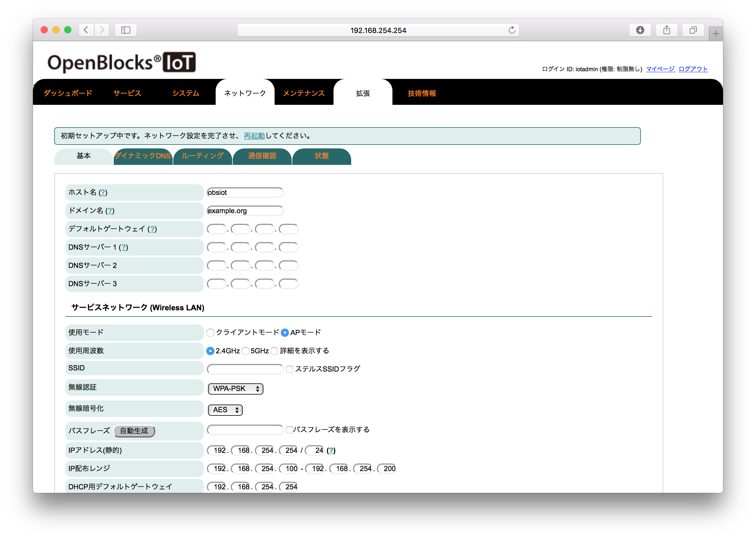
Task: Click the ドメイン名 field containing example.org
Action: coord(245,211)
